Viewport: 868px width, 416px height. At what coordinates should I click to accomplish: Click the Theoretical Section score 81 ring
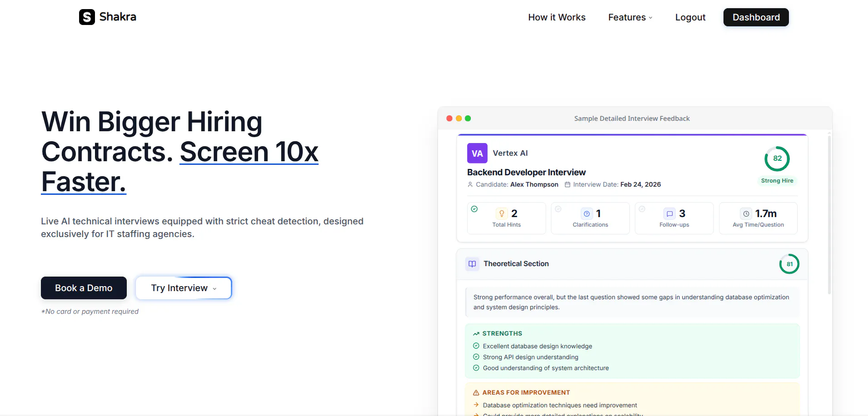(x=789, y=264)
